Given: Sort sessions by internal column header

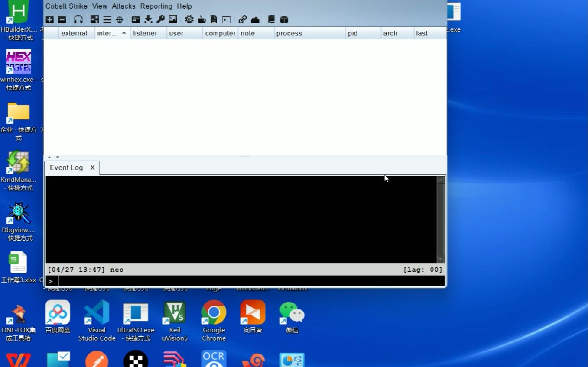Looking at the screenshot, I should (113, 33).
